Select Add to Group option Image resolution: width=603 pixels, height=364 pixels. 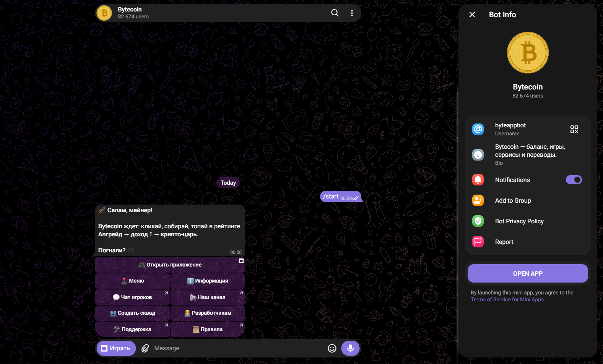tap(528, 200)
